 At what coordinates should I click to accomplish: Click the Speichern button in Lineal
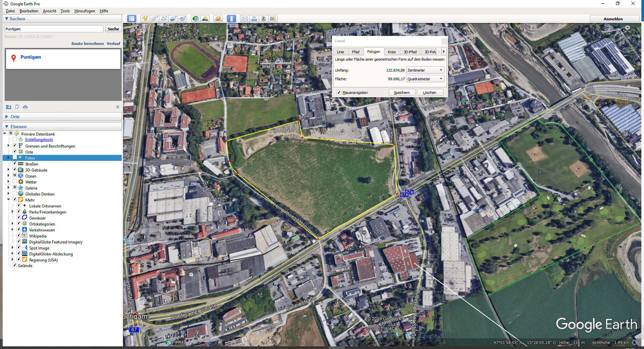click(402, 93)
